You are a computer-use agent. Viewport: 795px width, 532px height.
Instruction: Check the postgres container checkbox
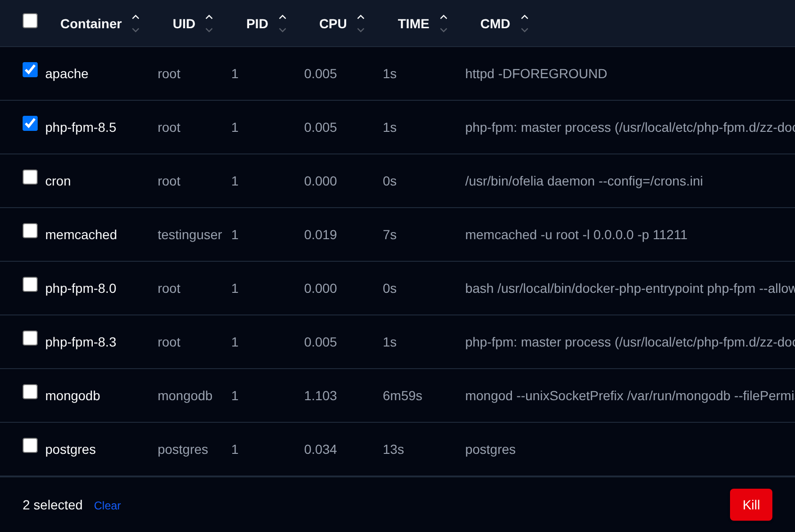click(30, 445)
